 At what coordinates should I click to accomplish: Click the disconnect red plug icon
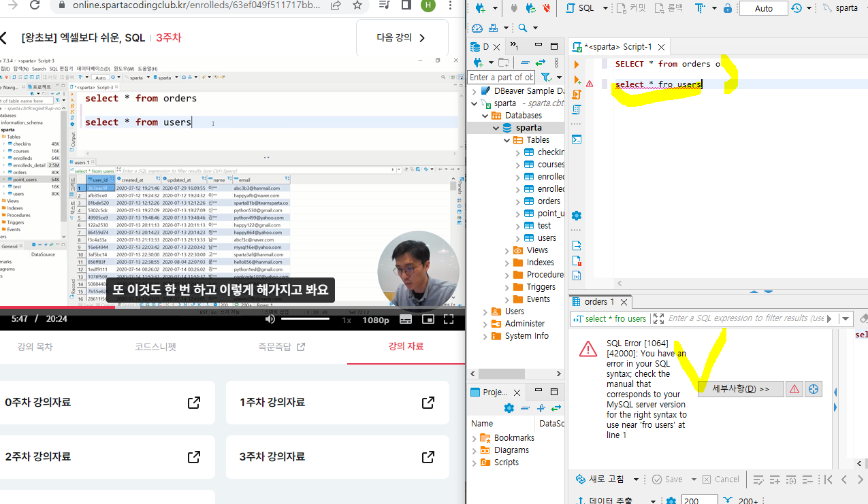pyautogui.click(x=547, y=9)
